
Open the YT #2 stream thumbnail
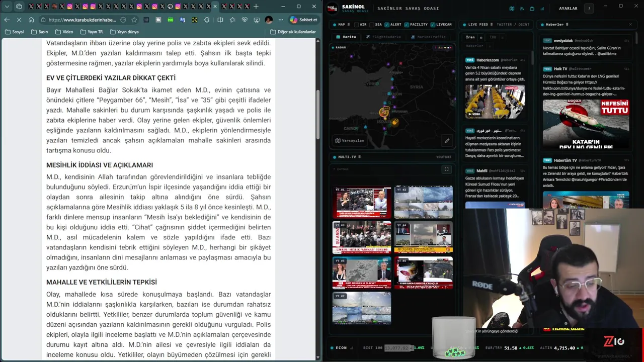tap(424, 202)
